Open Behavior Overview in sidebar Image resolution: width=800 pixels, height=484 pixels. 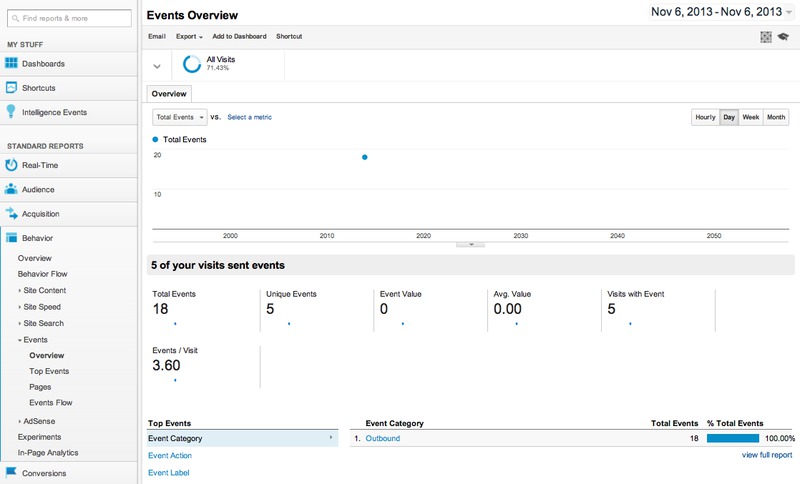tap(35, 258)
